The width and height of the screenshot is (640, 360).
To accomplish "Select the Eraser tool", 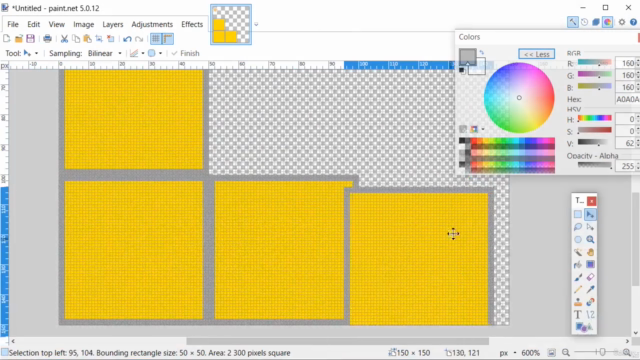I will [x=590, y=277].
